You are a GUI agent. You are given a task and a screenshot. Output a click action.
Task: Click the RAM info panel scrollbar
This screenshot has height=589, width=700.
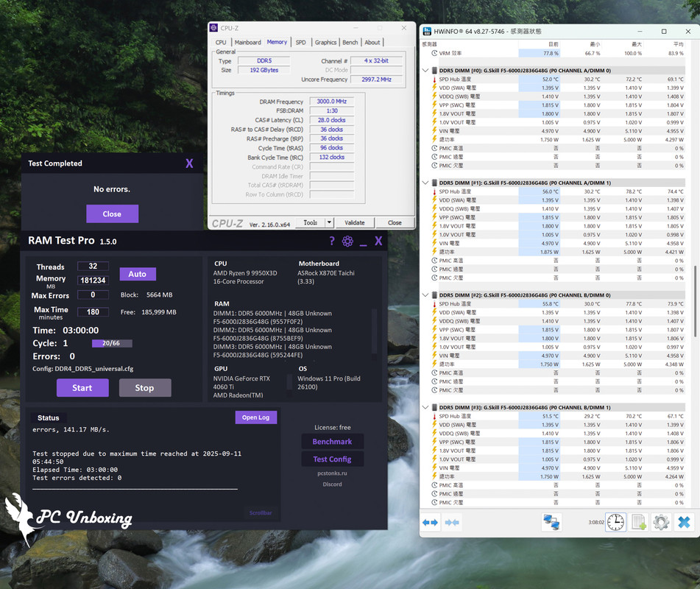pos(375,331)
